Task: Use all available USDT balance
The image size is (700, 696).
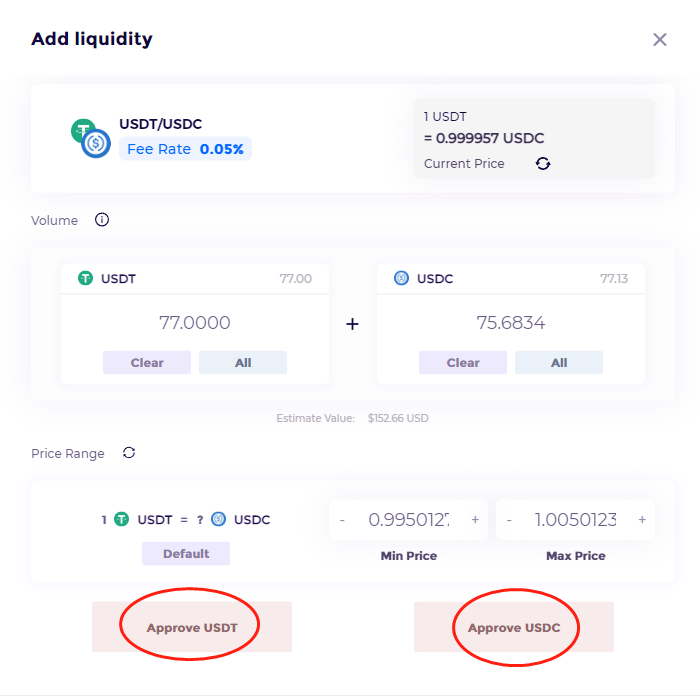Action: coord(243,362)
